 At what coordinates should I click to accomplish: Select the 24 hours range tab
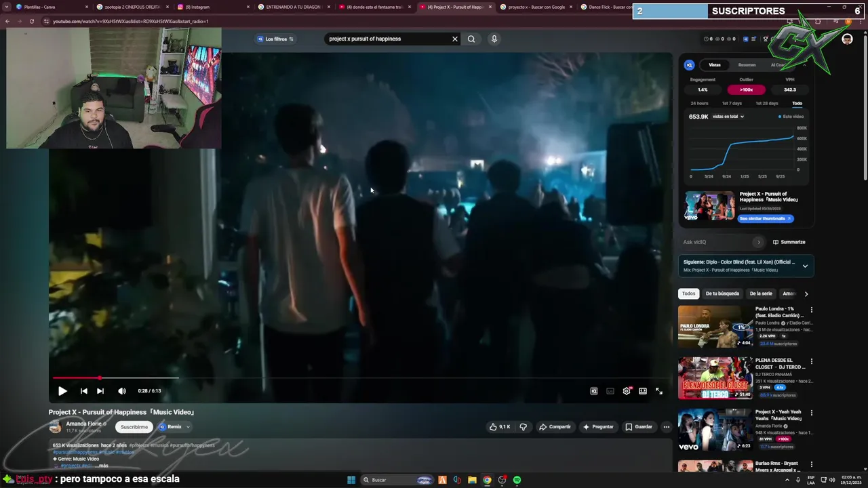coord(699,104)
